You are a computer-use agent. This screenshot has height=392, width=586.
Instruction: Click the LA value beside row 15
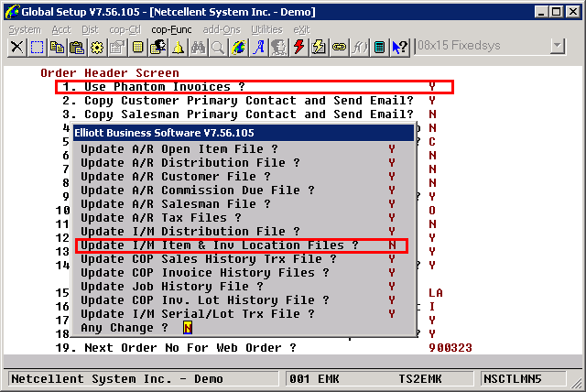click(x=436, y=293)
